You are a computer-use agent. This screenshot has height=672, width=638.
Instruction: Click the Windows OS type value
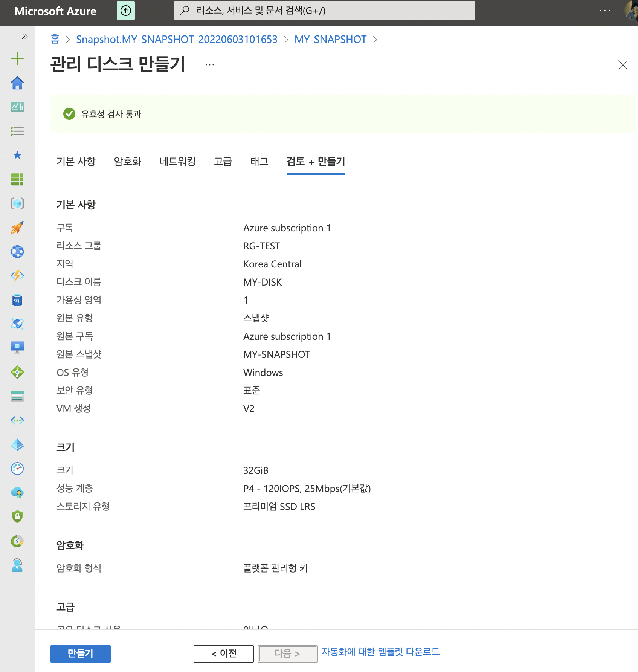click(x=263, y=373)
